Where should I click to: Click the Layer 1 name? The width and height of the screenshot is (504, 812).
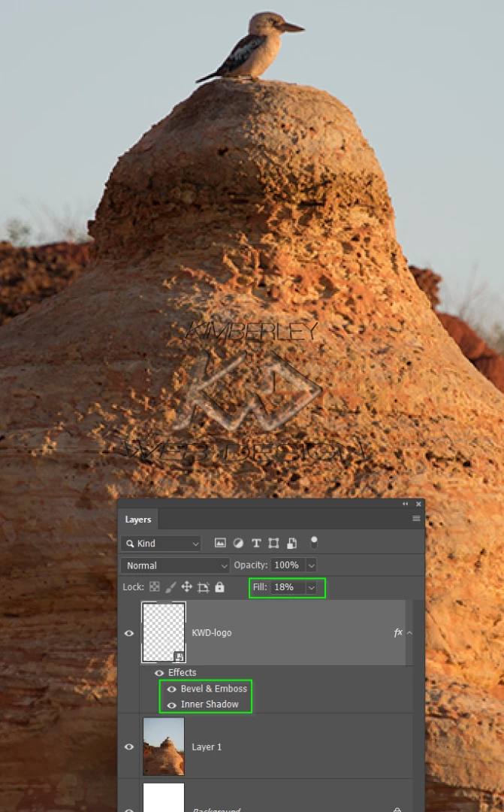[207, 747]
